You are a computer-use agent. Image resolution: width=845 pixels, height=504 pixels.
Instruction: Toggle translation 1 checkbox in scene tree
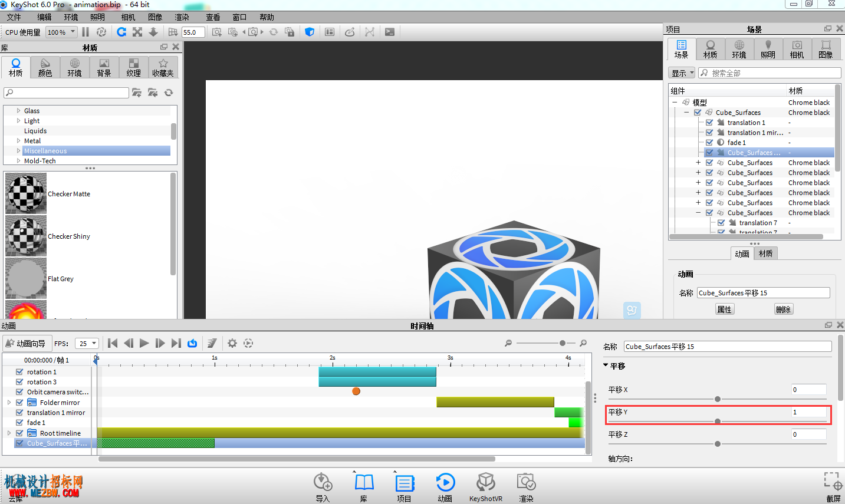(709, 123)
